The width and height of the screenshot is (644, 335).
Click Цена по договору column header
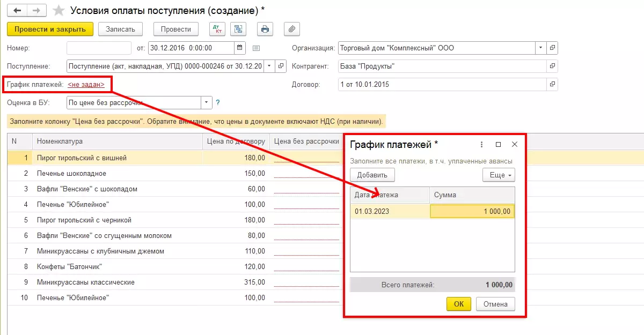pos(236,142)
